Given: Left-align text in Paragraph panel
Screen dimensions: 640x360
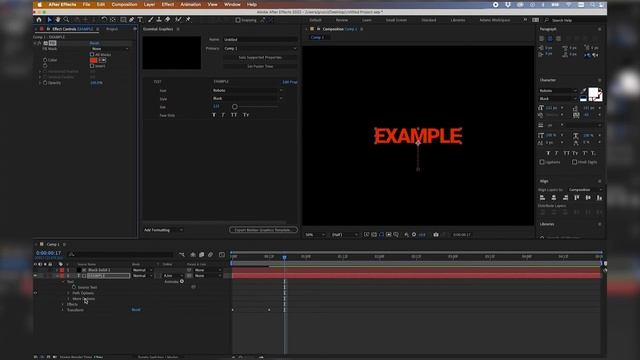Looking at the screenshot, I should [x=542, y=38].
